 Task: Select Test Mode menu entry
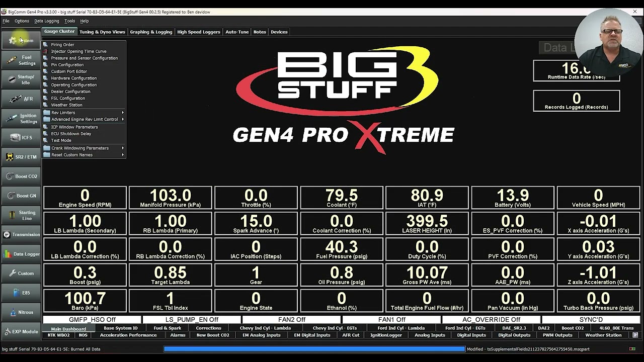tap(84, 141)
